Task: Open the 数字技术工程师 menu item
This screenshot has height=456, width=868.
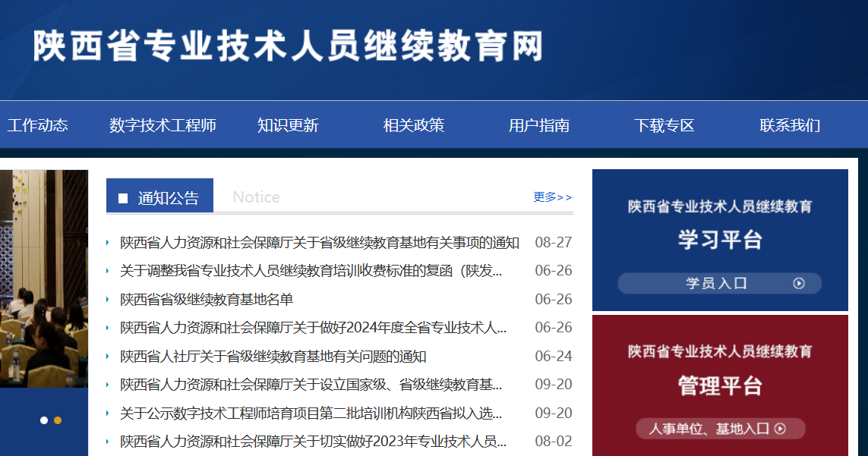Action: pos(163,126)
